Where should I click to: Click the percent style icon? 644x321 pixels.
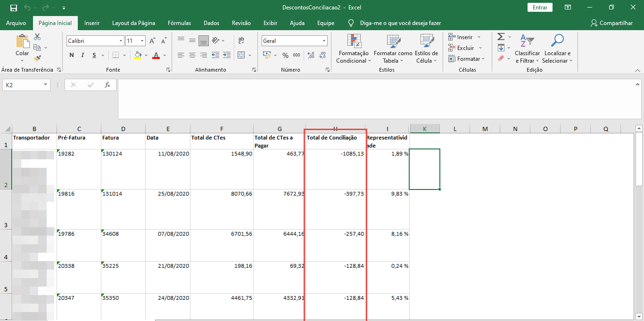(x=285, y=55)
